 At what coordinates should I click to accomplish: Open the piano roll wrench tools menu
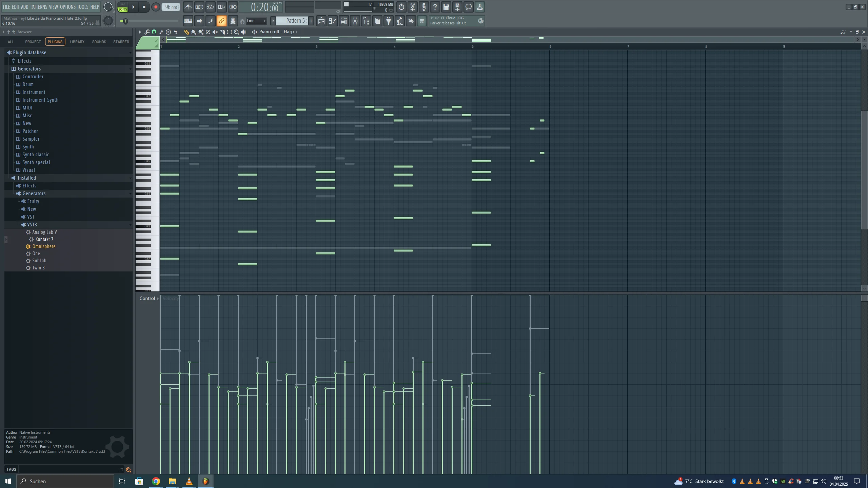tap(147, 32)
